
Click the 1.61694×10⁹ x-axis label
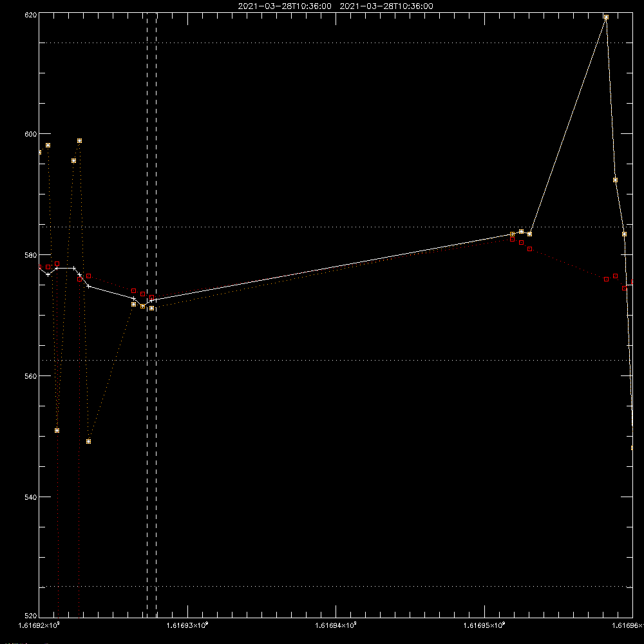point(336,625)
